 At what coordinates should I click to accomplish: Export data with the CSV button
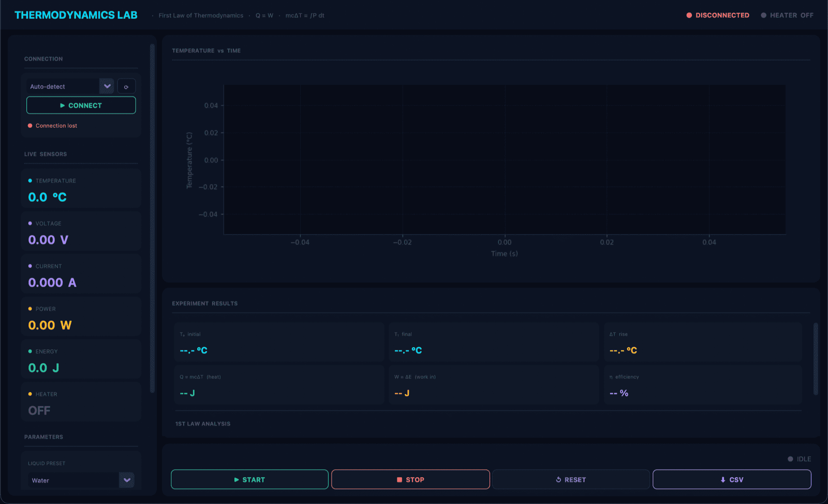coord(732,480)
